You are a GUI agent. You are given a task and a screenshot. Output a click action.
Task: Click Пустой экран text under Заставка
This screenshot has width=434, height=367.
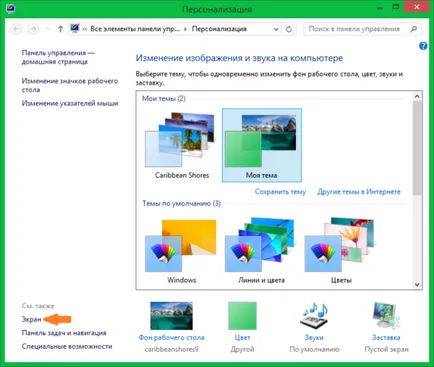tap(386, 349)
